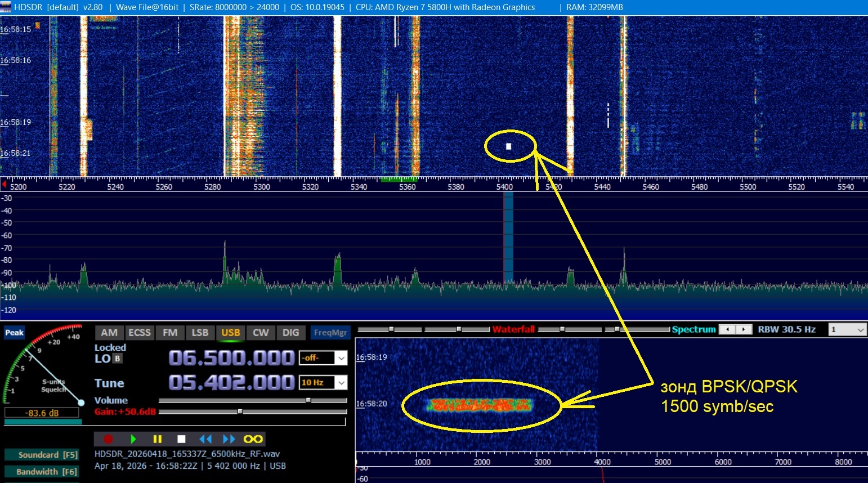Click the left RBW arrow button
The height and width of the screenshot is (483, 868).
point(728,329)
